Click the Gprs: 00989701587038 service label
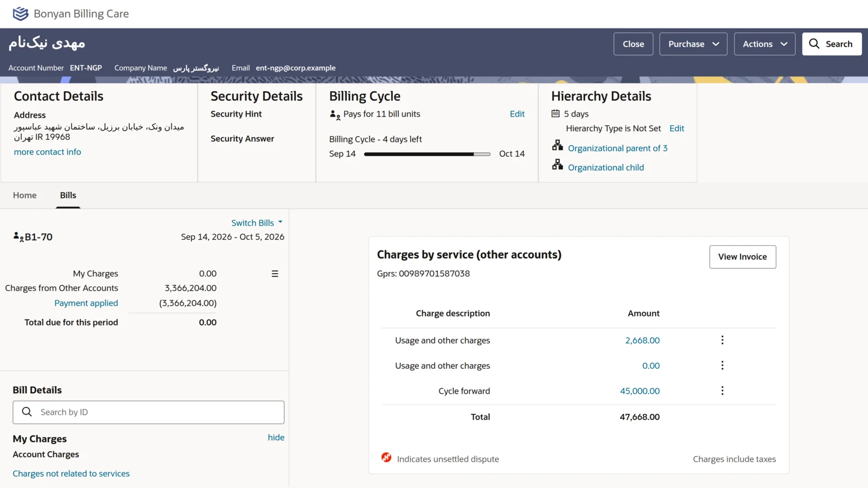868x488 pixels. point(424,274)
